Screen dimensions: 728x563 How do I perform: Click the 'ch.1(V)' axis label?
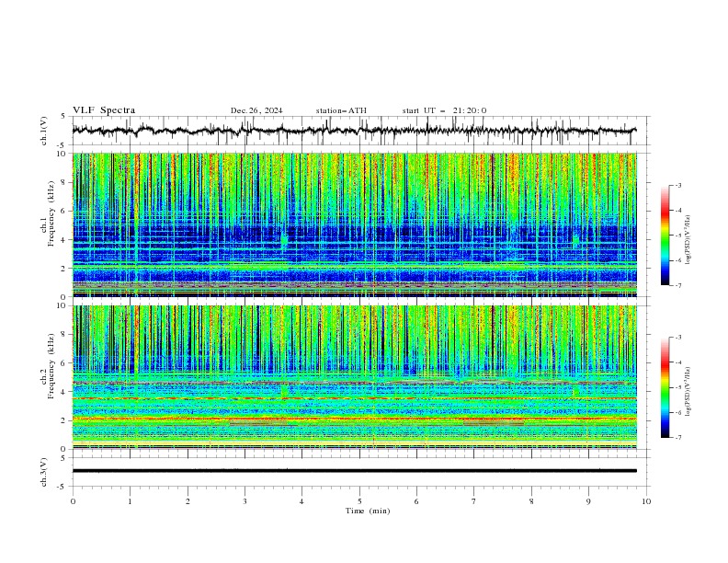tap(44, 131)
